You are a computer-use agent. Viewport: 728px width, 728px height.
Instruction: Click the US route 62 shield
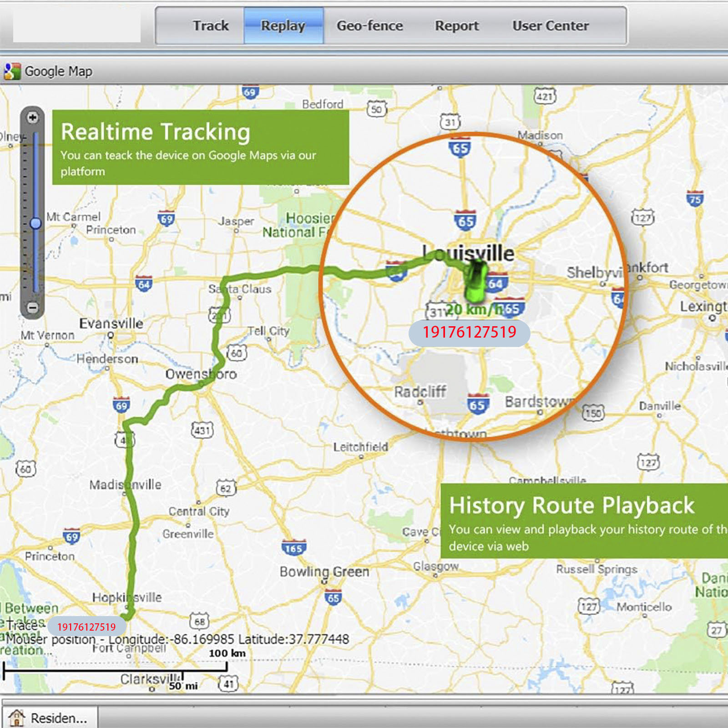tap(226, 489)
